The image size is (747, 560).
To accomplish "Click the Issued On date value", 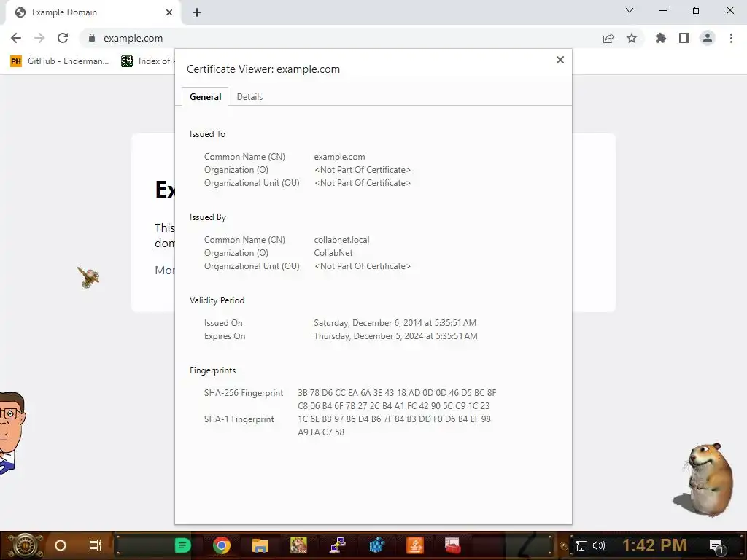I will [x=395, y=323].
